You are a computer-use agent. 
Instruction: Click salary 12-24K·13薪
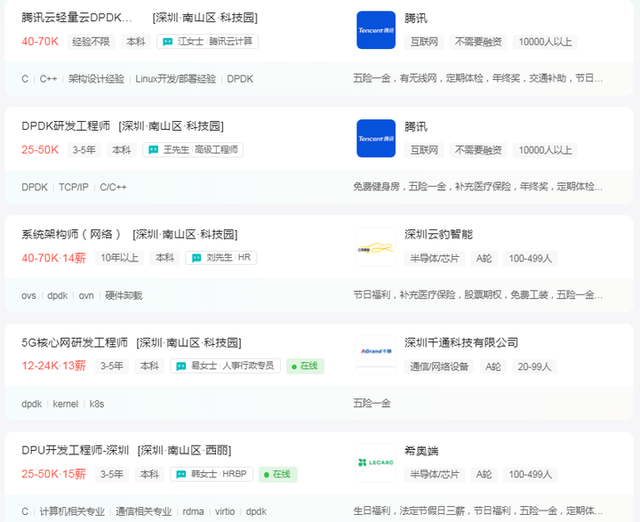(x=53, y=366)
